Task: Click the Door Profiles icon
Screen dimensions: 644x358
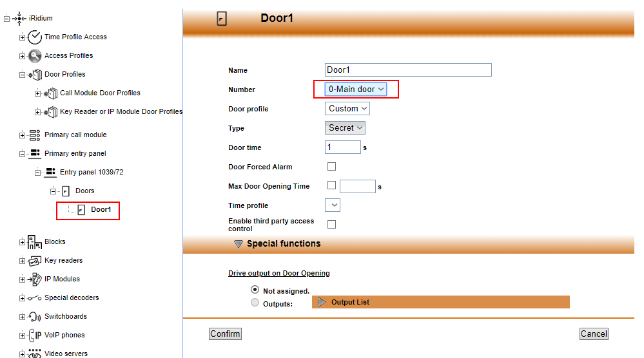Action: [x=35, y=74]
